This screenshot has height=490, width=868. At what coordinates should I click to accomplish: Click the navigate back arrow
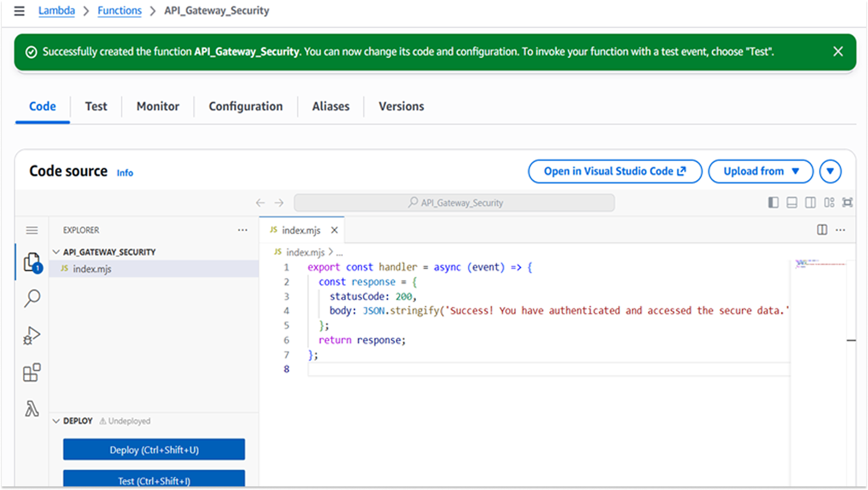260,203
